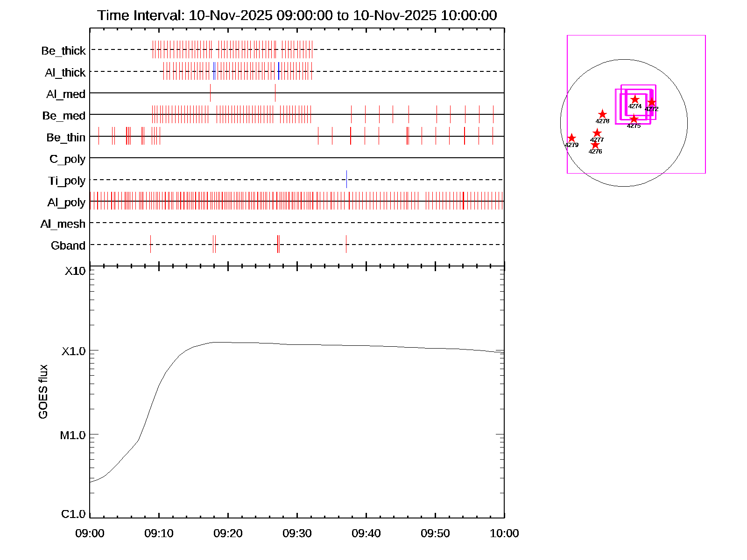The image size is (747, 560).
Task: Click the C_poly filter label
Action: point(67,159)
